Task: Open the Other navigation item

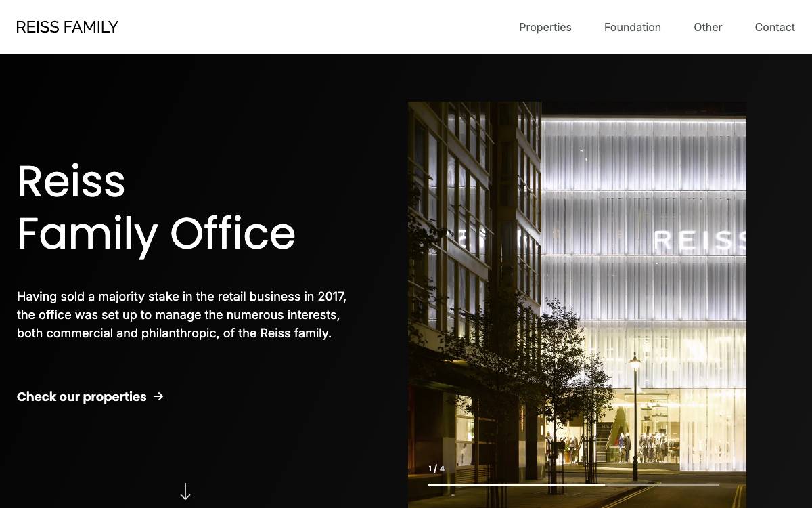Action: tap(708, 27)
